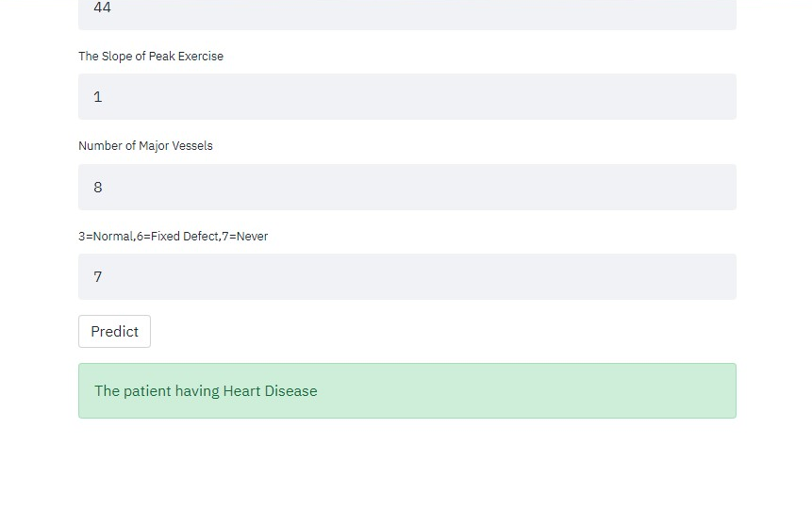Click the "Fixed Defect" text in the label
Viewport: 812px width, 527px height.
(x=184, y=237)
